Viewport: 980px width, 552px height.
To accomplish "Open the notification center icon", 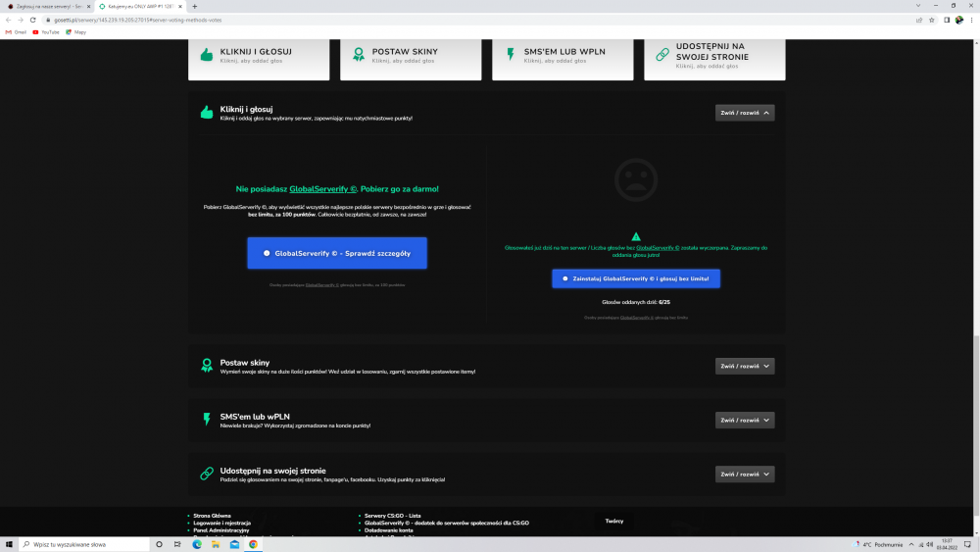I will coord(967,544).
